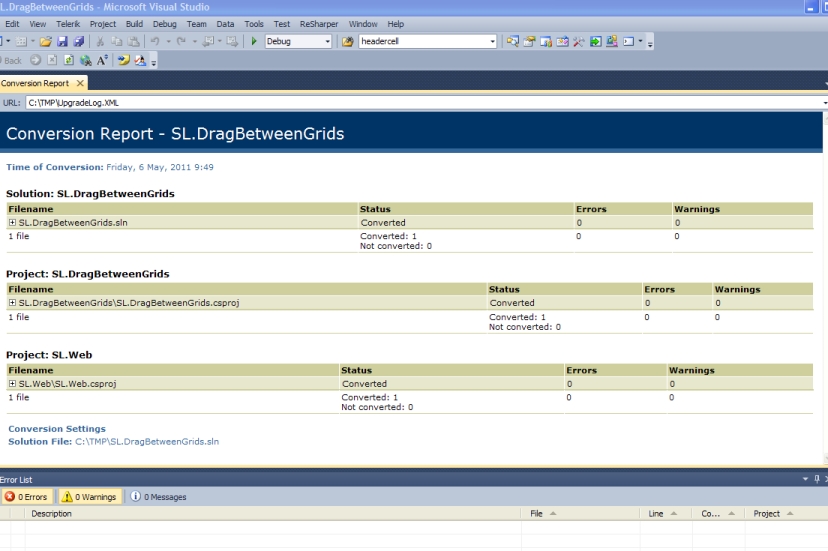
Task: Click the Conversion Settings heading
Action: click(x=57, y=428)
